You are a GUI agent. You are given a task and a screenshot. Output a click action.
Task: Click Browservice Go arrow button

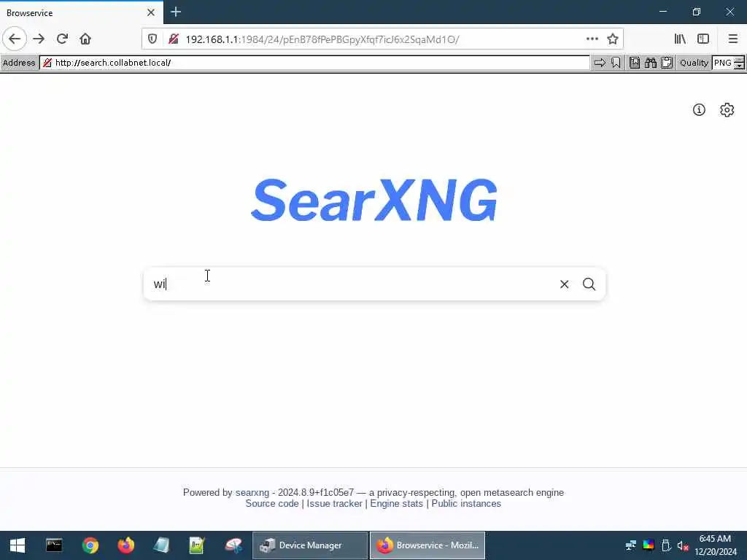coord(600,63)
